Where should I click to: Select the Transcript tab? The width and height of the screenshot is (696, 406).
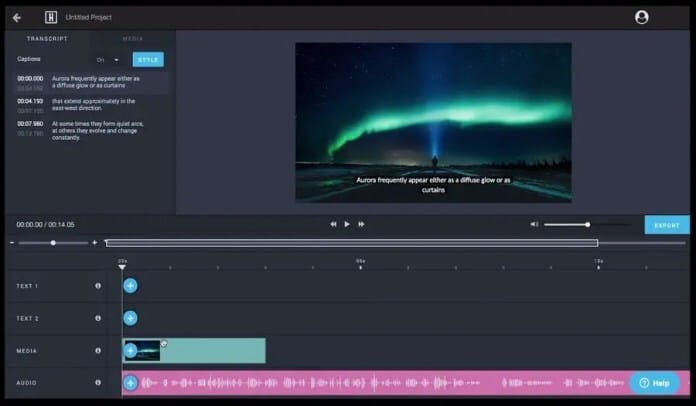[47, 39]
